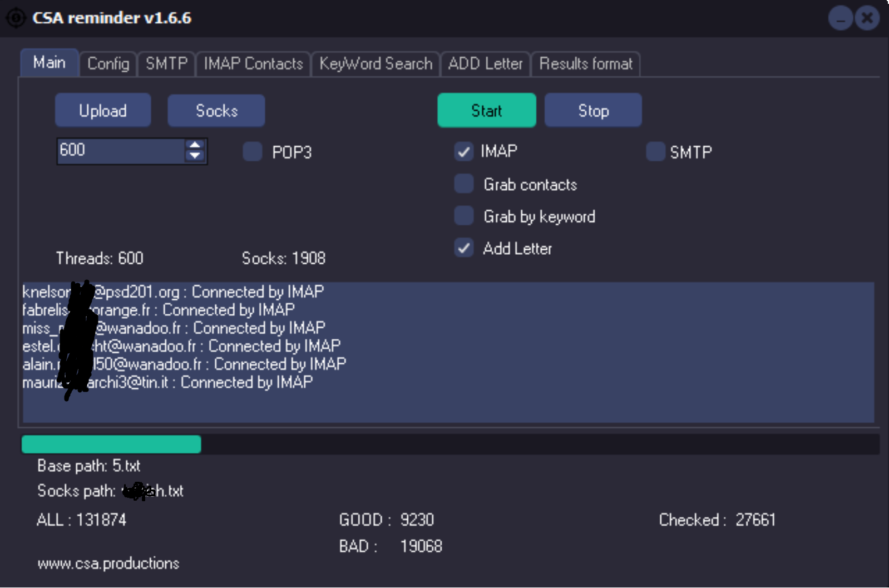Enable the POP3 checkbox
Image resolution: width=889 pixels, height=588 pixels.
tap(253, 152)
